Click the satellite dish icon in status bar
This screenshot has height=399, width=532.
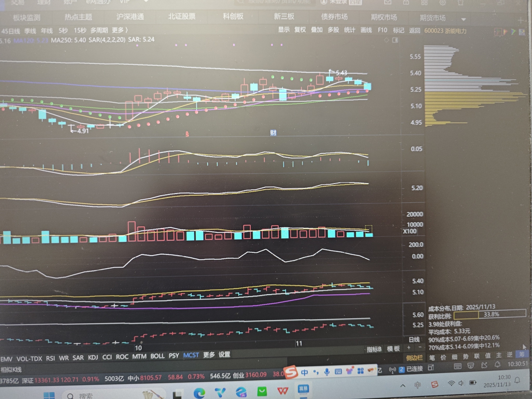[484, 365]
